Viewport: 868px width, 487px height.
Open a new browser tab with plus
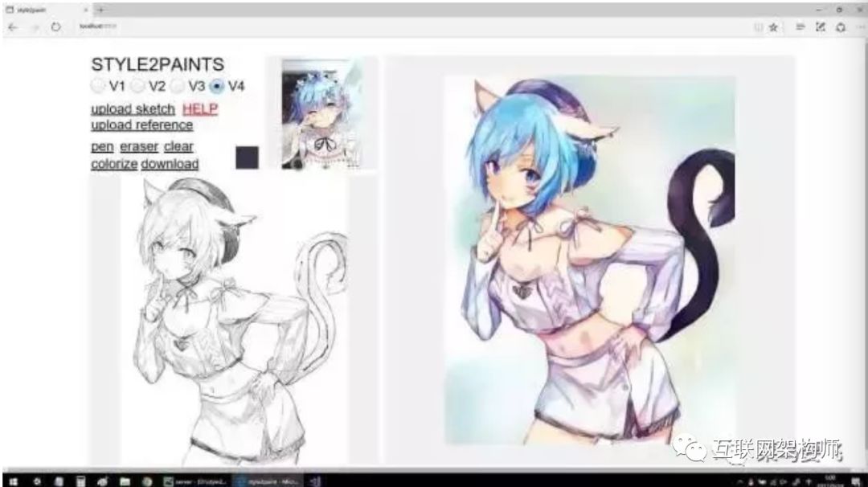[x=100, y=10]
